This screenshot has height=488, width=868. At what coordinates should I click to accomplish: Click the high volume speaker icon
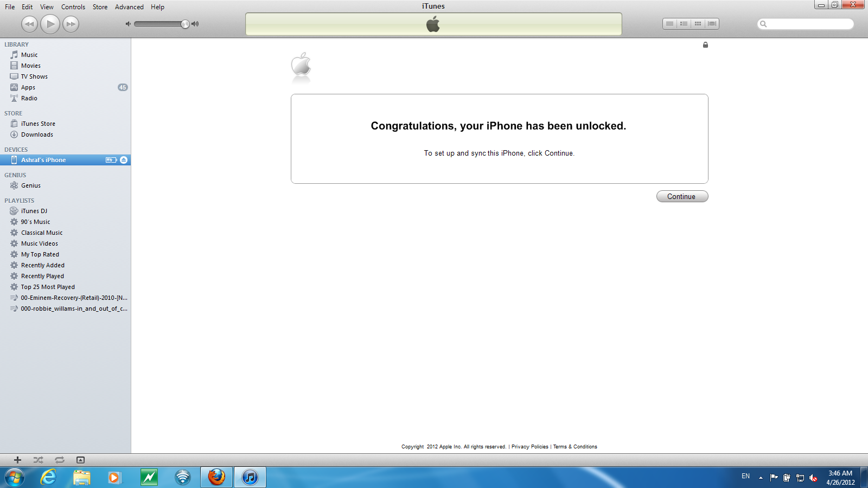(x=195, y=24)
